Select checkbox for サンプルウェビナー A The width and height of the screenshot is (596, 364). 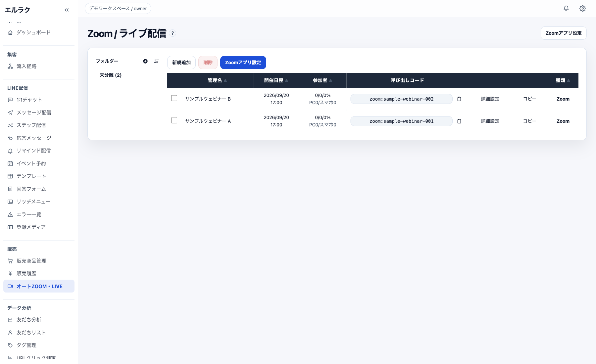174,120
